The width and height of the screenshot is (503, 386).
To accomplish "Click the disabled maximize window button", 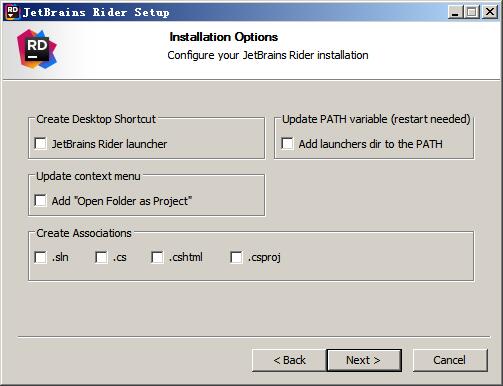I will tap(472, 12).
